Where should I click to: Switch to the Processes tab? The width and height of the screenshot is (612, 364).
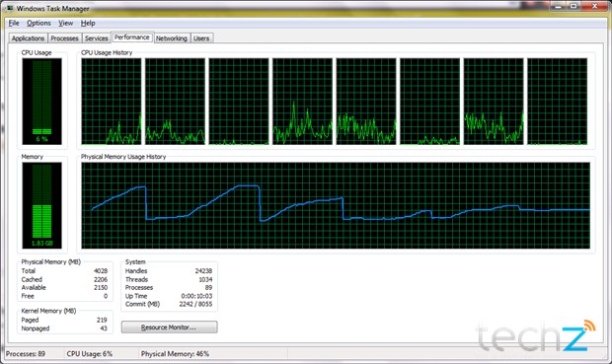pos(64,38)
